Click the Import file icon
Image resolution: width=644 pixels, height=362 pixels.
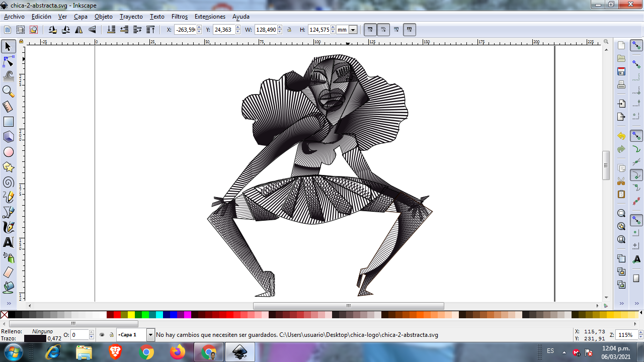[621, 104]
